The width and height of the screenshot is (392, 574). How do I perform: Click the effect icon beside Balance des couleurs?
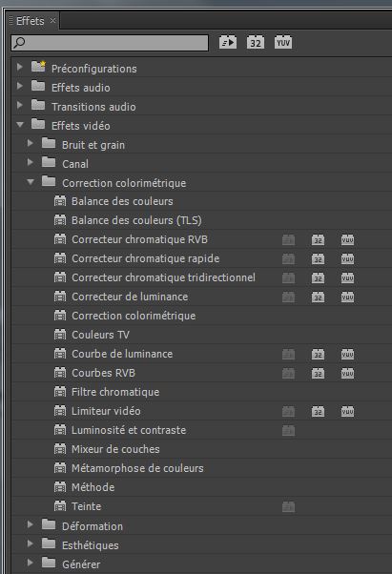pos(60,201)
